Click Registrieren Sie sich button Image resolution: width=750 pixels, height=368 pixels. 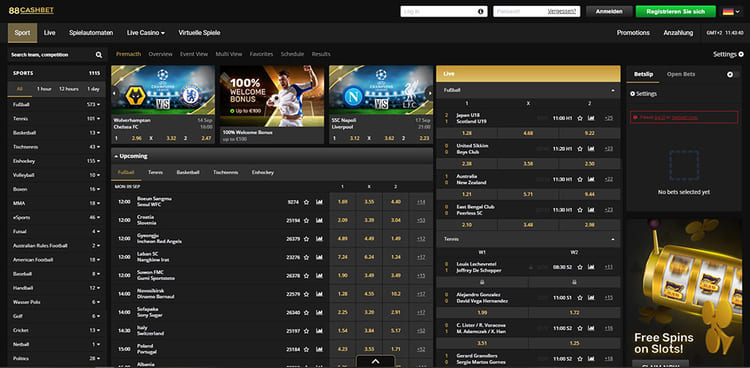click(675, 11)
